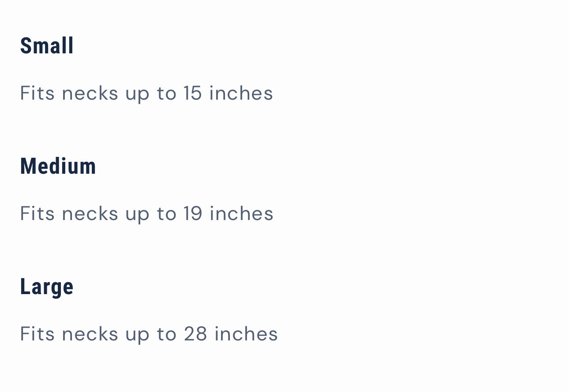Select the Medium size heading
The image size is (569, 392).
[x=58, y=166]
